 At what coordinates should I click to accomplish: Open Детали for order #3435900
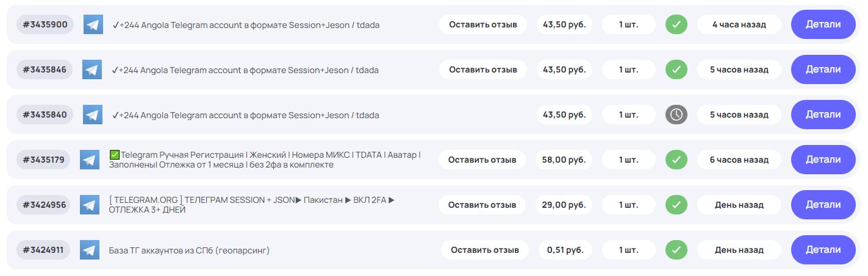tap(823, 24)
